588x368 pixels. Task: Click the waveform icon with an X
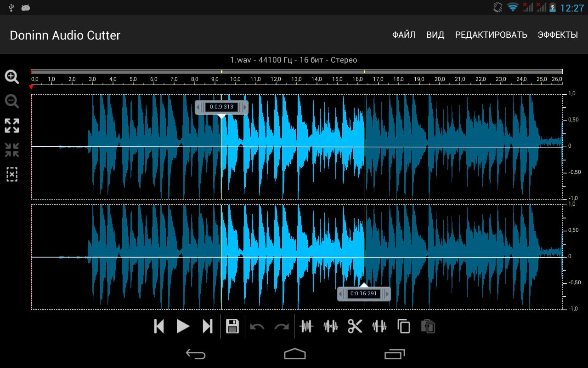point(331,326)
